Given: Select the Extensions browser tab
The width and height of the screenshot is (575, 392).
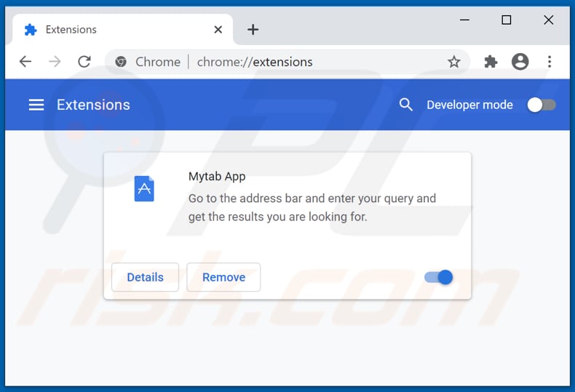Looking at the screenshot, I should [123, 29].
